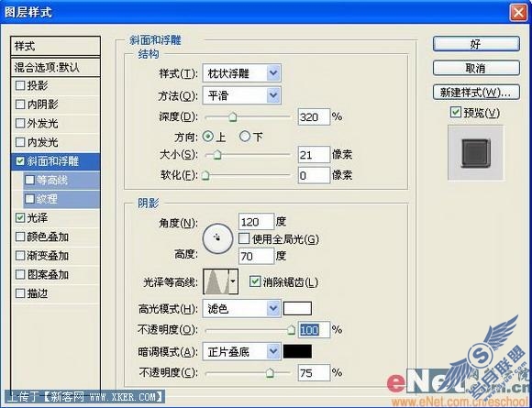Click the black shadow mode color swatch
The width and height of the screenshot is (532, 408).
coord(297,352)
